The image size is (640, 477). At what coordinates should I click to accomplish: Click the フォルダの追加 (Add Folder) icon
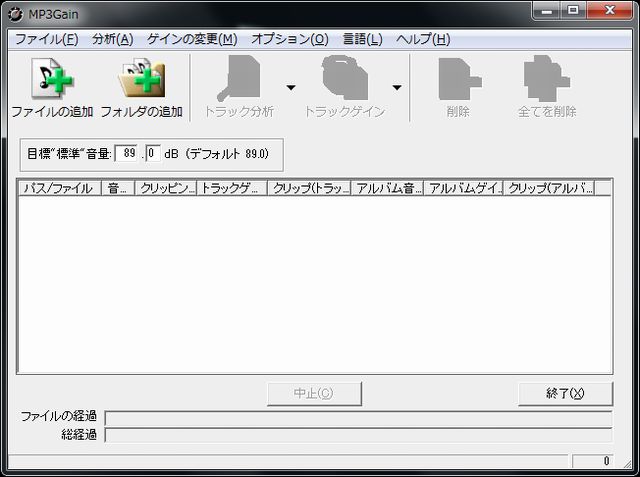142,78
